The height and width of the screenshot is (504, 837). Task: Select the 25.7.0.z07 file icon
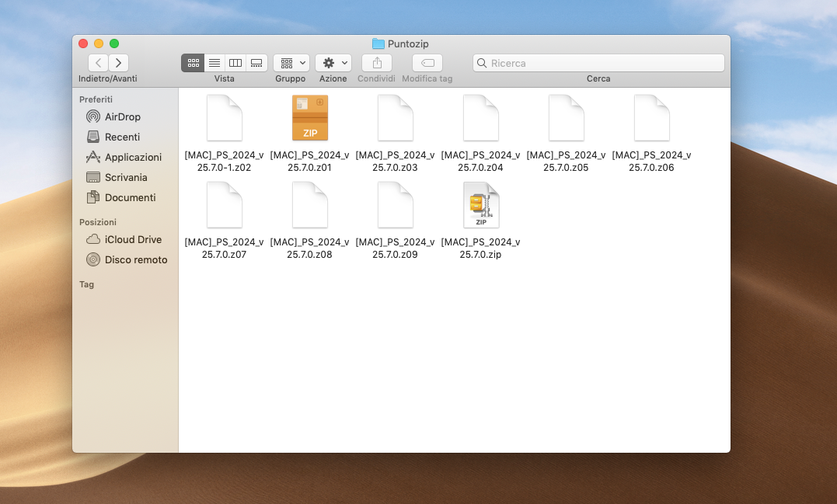click(224, 205)
